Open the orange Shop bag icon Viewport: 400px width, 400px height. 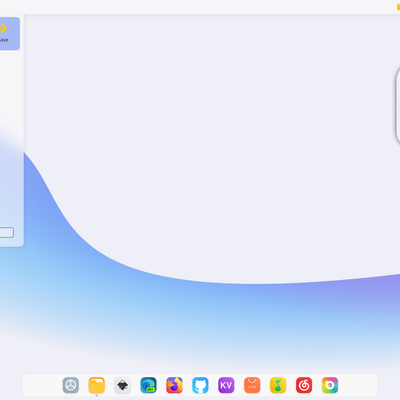click(252, 385)
